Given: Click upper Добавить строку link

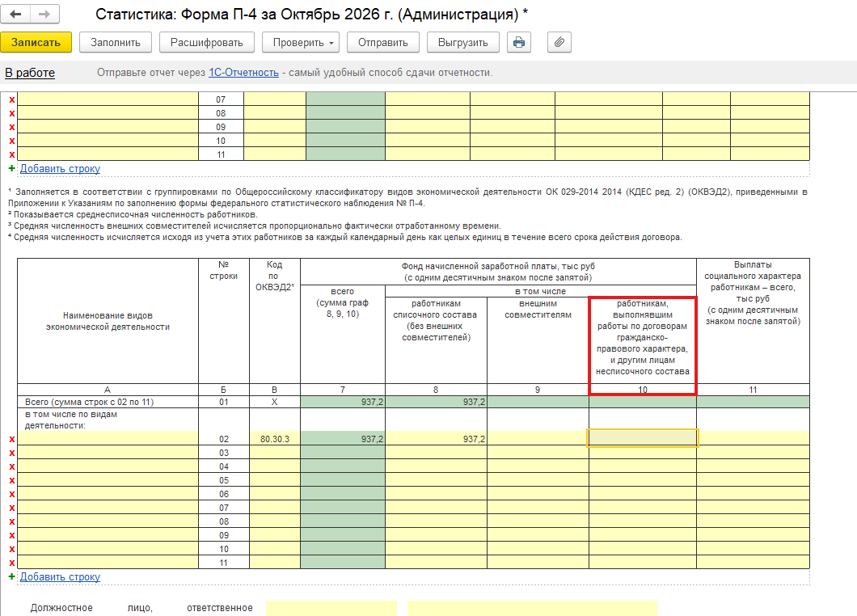Looking at the screenshot, I should pos(60,168).
